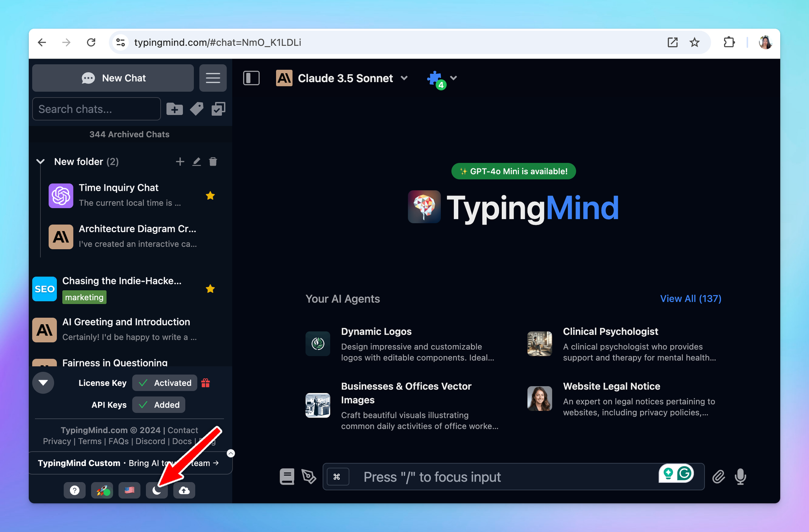809x532 pixels.
Task: Toggle dark mode moon icon
Action: coord(157,490)
